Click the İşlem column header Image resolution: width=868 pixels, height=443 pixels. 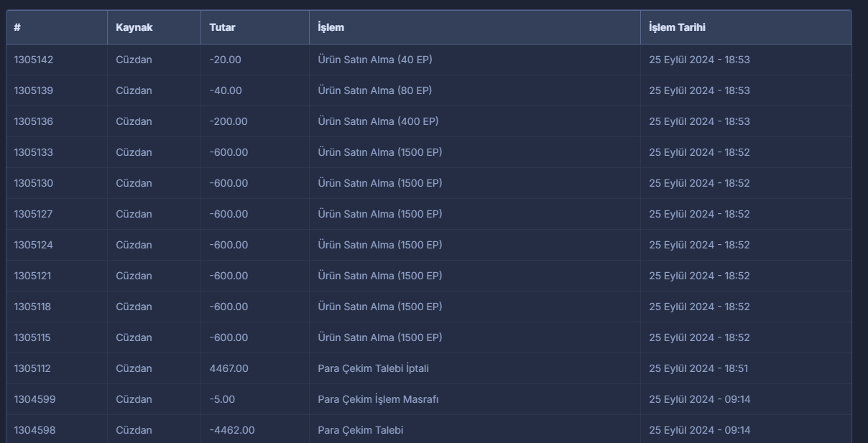331,27
